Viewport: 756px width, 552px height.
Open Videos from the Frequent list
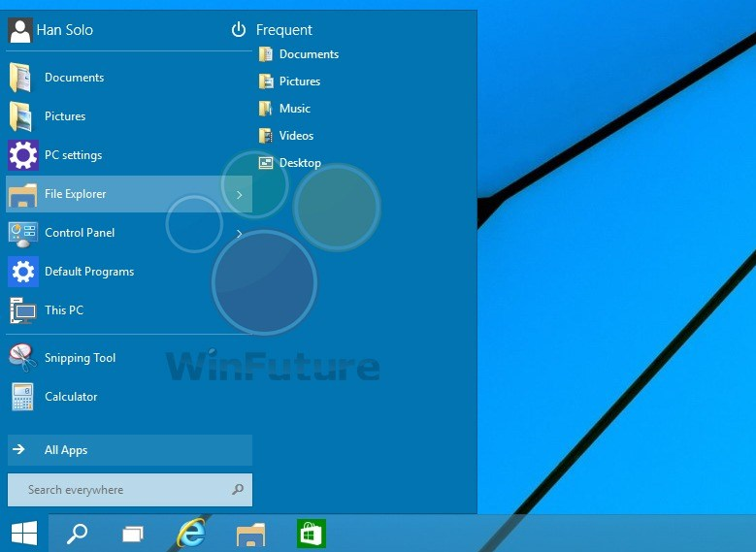pos(296,136)
